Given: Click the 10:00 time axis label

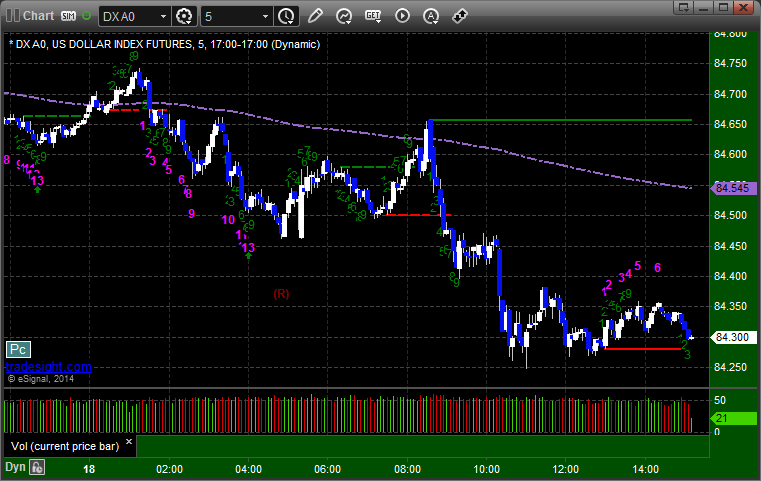Looking at the screenshot, I should pos(486,469).
